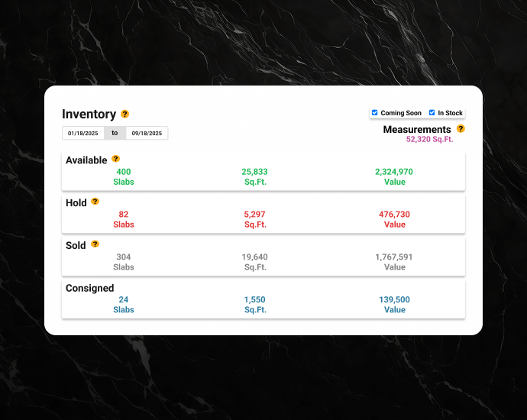
Task: Select the Hold slabs count 82
Action: pos(124,215)
